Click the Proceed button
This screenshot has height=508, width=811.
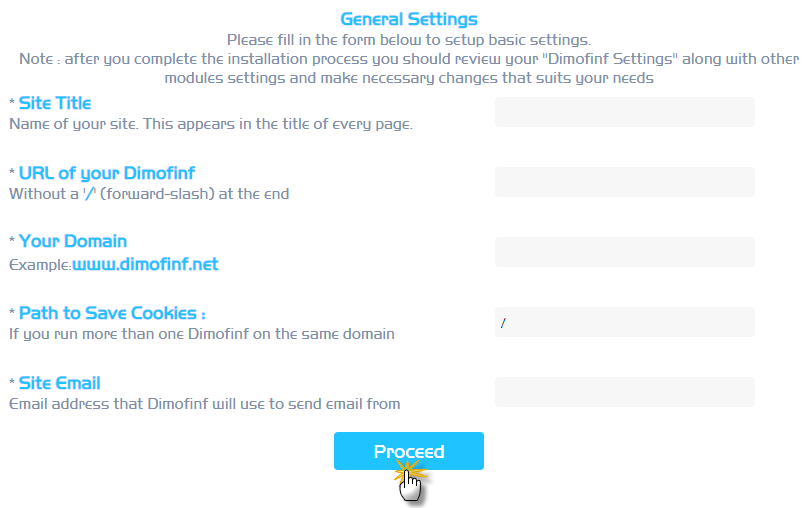point(409,451)
